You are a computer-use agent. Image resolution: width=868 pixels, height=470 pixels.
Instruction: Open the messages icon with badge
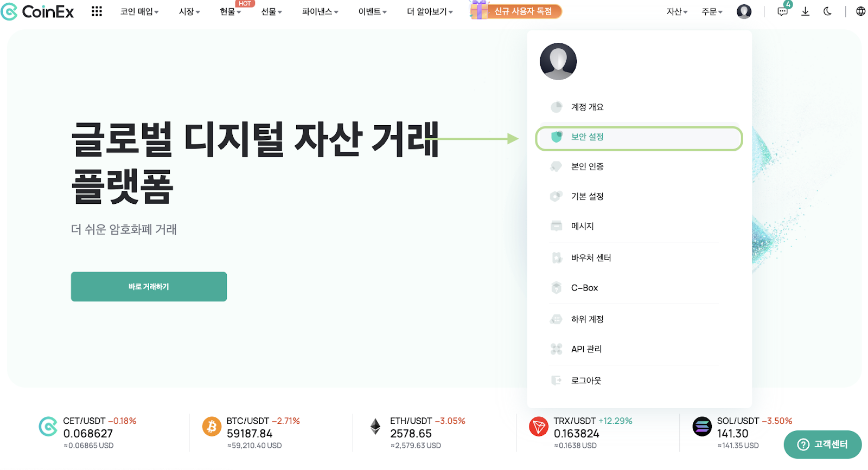point(782,11)
